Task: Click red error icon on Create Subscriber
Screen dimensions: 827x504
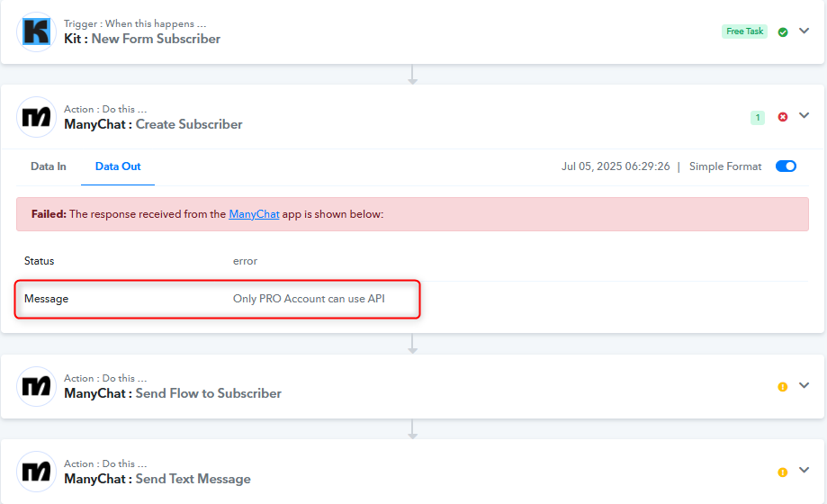Action: pyautogui.click(x=783, y=117)
